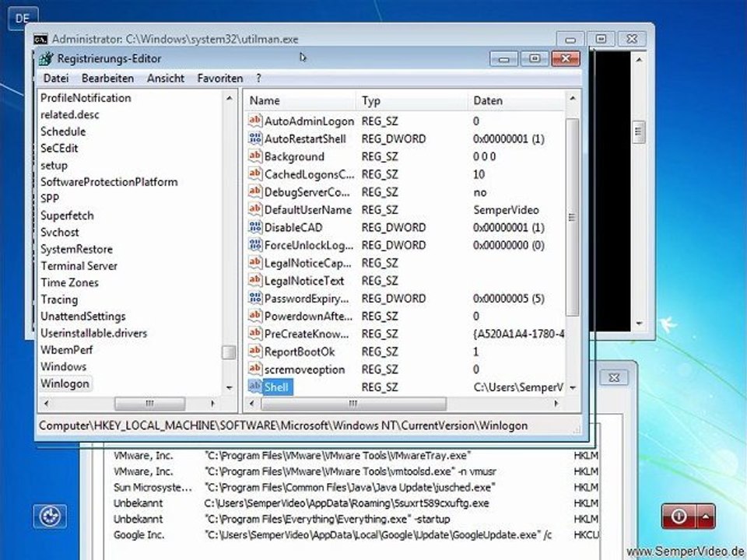The width and height of the screenshot is (747, 560).
Task: Click the tree pane scroll up arrow
Action: pyautogui.click(x=229, y=98)
